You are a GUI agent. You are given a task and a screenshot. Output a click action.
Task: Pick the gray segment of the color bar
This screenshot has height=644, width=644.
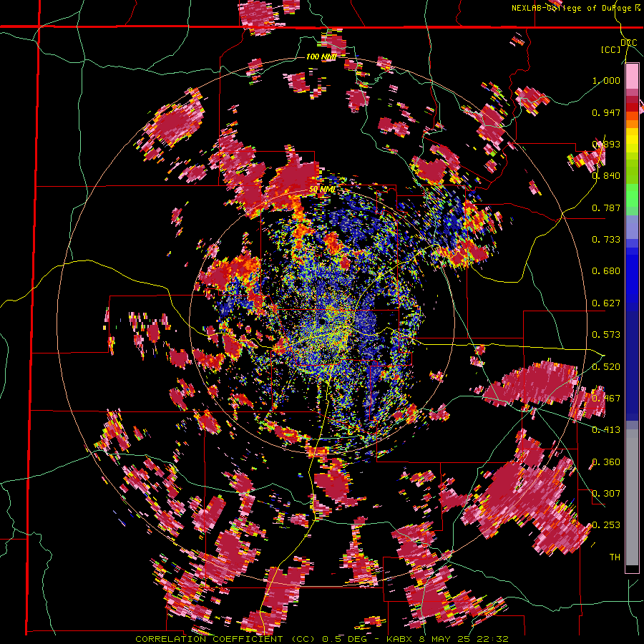point(632,497)
